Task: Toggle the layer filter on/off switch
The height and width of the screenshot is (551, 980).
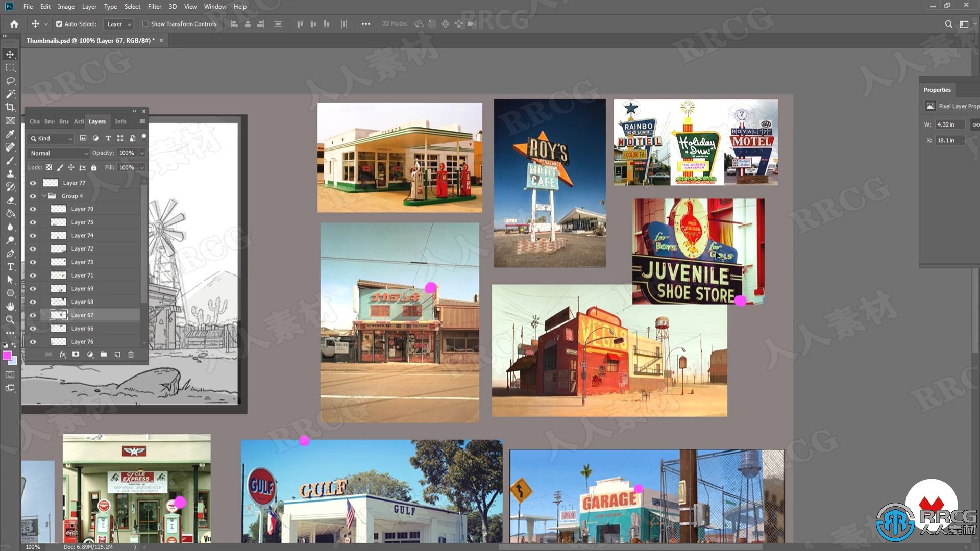Action: coord(144,137)
